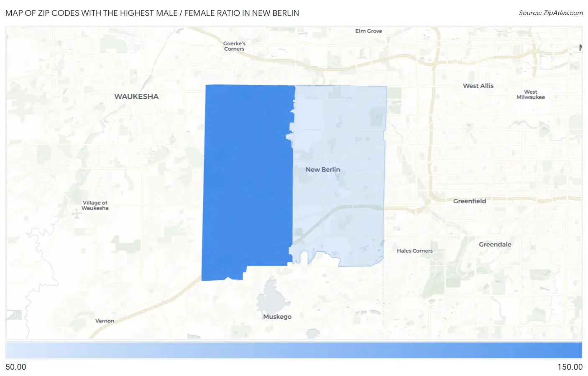
Task: Click the 'West Allis' map label
Action: pos(478,86)
